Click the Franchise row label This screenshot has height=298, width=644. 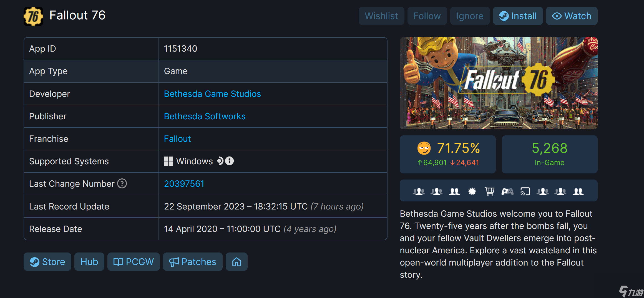tap(49, 139)
